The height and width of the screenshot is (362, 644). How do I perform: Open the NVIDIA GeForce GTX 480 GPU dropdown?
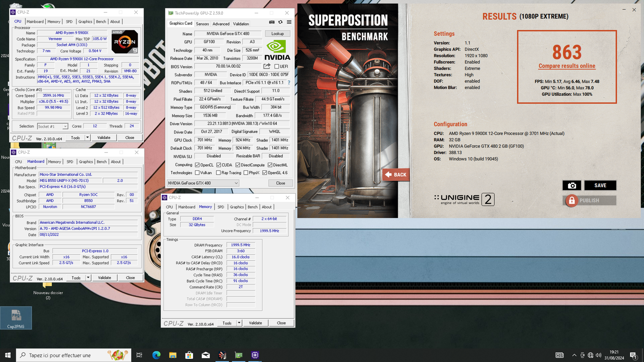203,183
